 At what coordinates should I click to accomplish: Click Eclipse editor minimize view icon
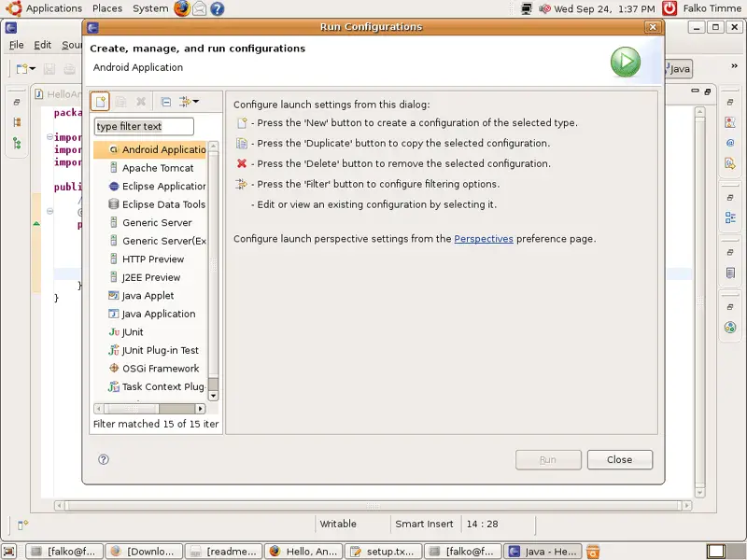pyautogui.click(x=695, y=91)
